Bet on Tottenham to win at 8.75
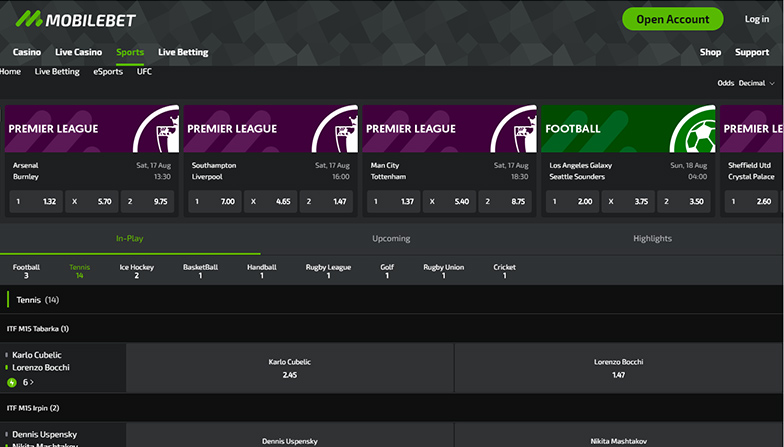 coord(505,202)
